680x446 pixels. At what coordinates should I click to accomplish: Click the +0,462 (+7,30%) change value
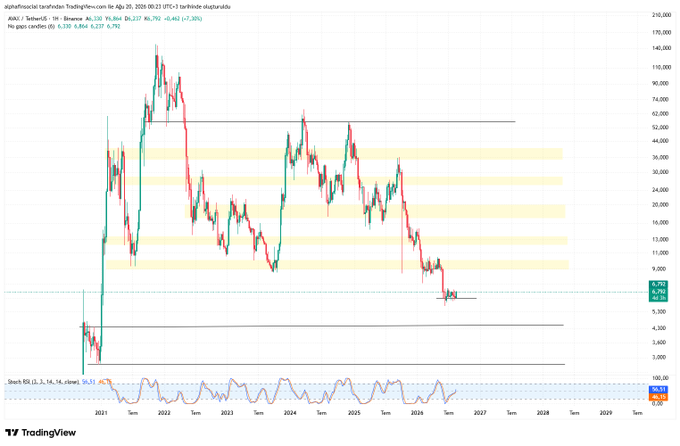click(x=185, y=19)
